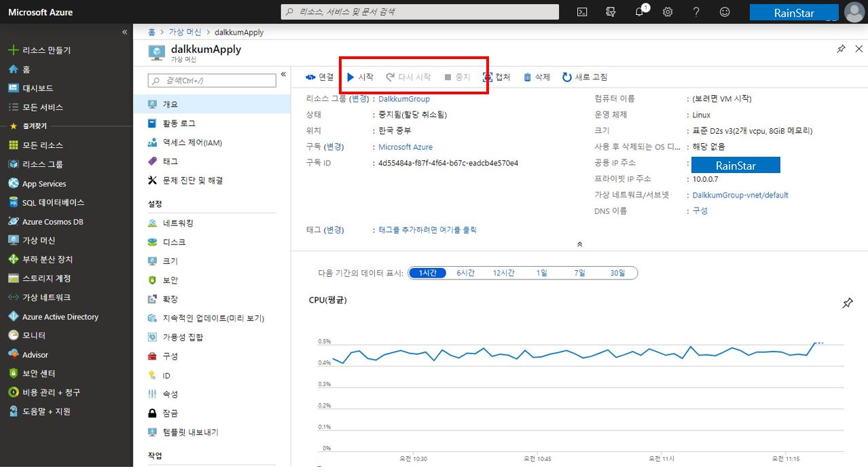Collapse the left portal sidebar
Screen dimensions: 868x473
click(124, 32)
